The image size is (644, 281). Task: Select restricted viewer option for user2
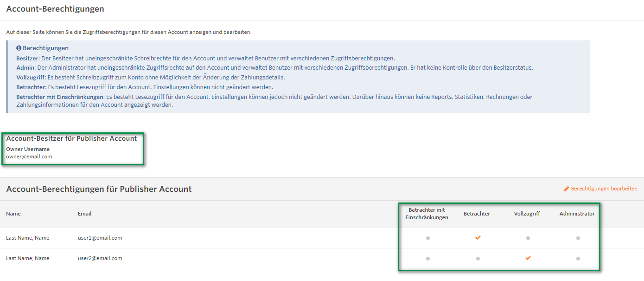coord(427,259)
